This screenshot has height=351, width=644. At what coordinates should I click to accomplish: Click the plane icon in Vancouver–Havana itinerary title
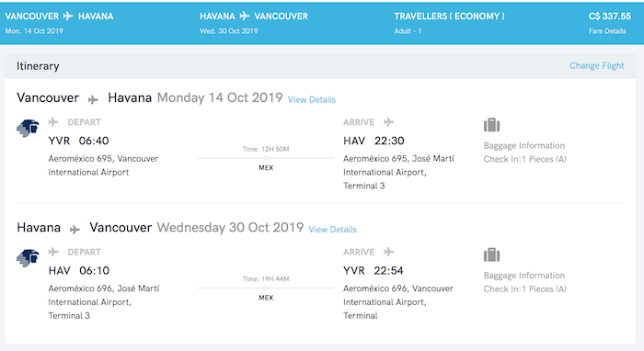click(x=93, y=99)
